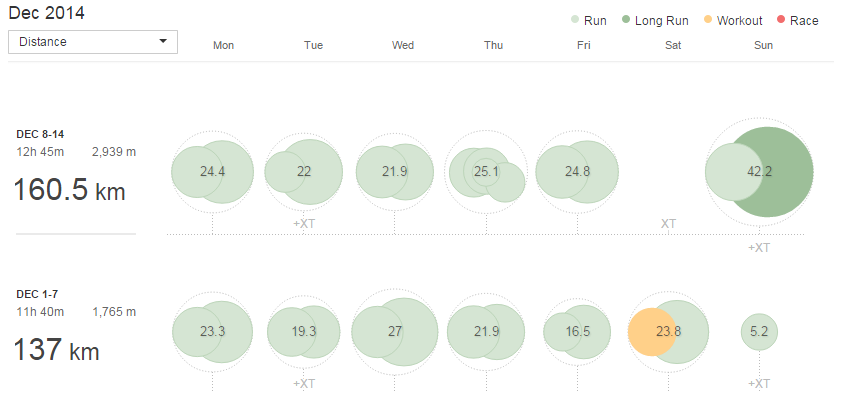Image resolution: width=847 pixels, height=408 pixels.
Task: Click the XT label on Saturday
Action: pyautogui.click(x=668, y=223)
